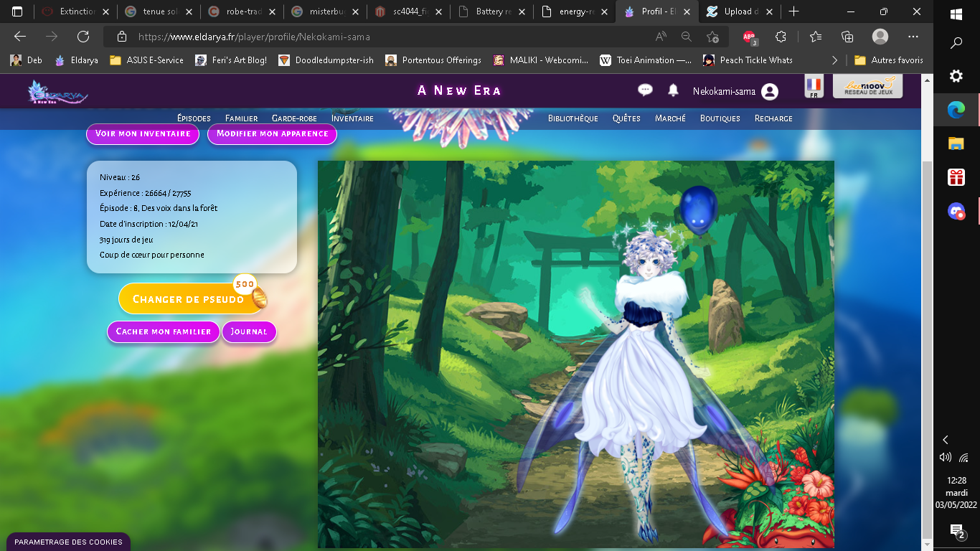
Task: Open the Inventaire menu
Action: [x=352, y=118]
